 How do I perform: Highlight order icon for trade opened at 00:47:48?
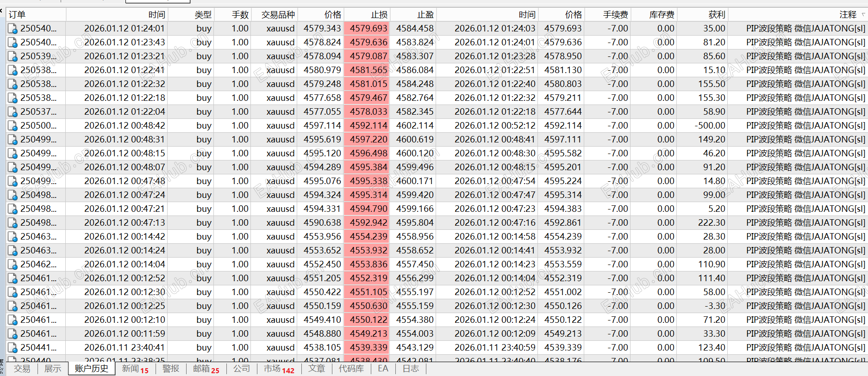click(x=12, y=181)
